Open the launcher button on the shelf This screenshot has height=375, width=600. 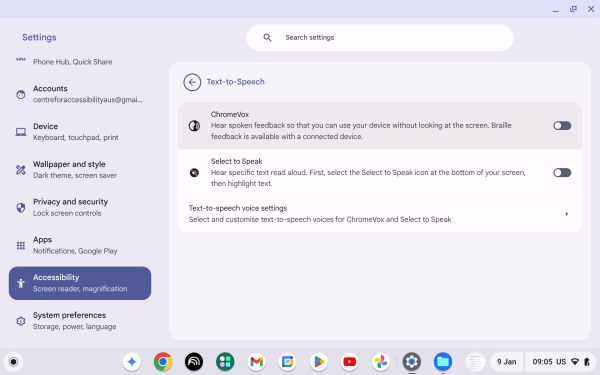13,362
